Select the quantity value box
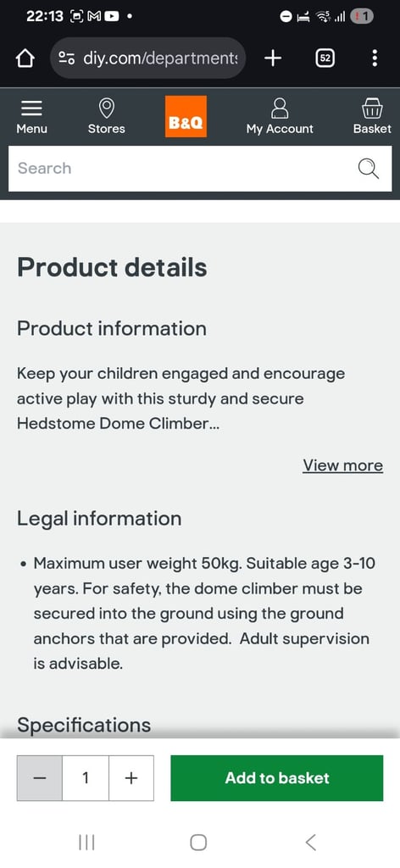The image size is (400, 868). click(86, 778)
